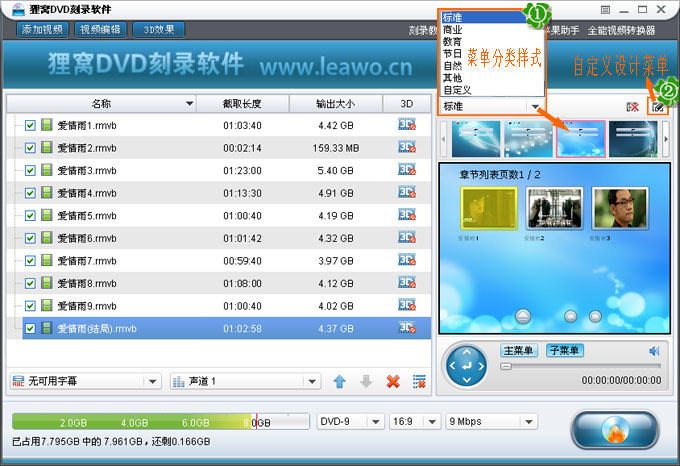Open the DVD-9 disc type dropdown
This screenshot has height=466, width=680.
point(350,421)
